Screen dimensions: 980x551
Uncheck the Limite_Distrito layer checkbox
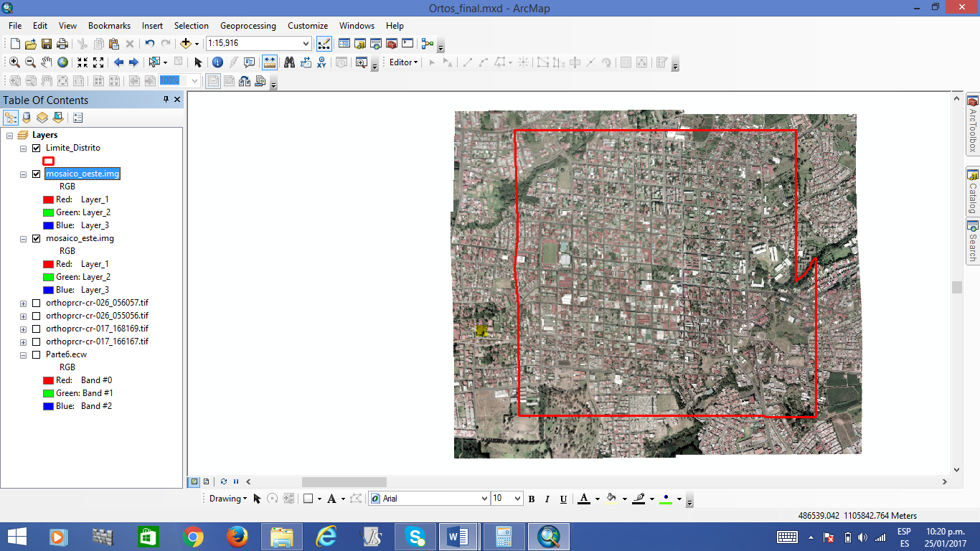(36, 148)
